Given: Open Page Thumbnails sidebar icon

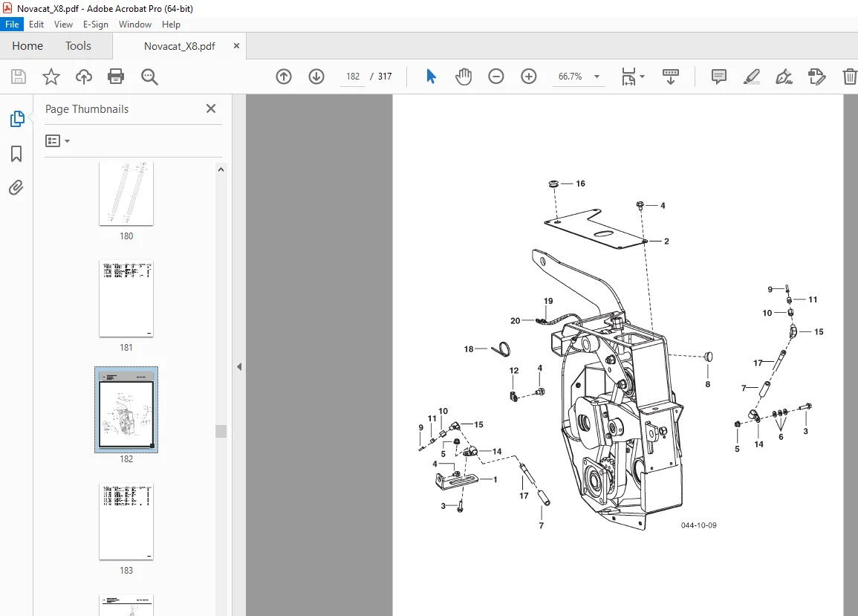Looking at the screenshot, I should tap(16, 119).
